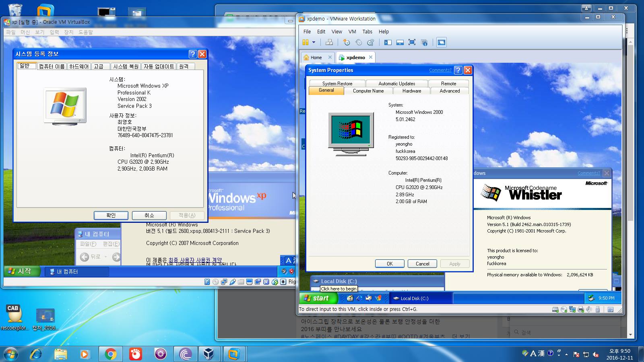Open 장치 menu in VirtualBox window
644x362 pixels.
point(68,32)
